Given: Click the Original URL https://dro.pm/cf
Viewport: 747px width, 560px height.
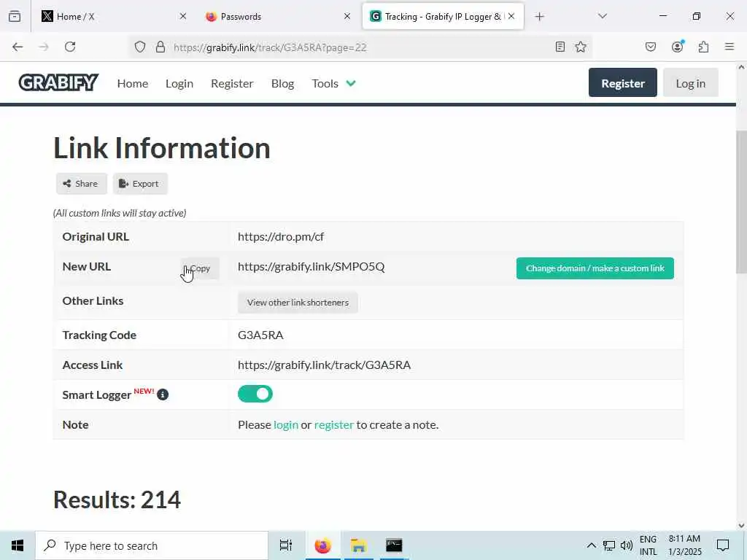Looking at the screenshot, I should tap(281, 237).
